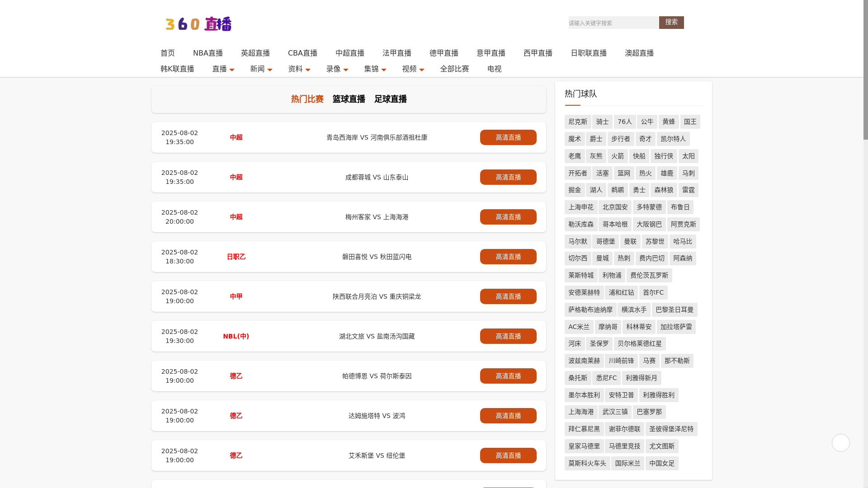Select 凯尔特人 team tag
Image resolution: width=868 pixels, height=488 pixels.
[673, 139]
